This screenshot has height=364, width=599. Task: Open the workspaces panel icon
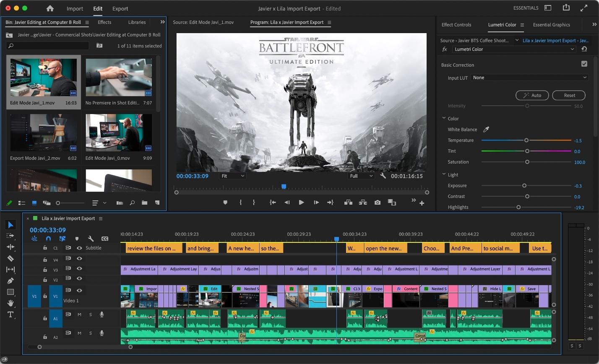pyautogui.click(x=547, y=8)
